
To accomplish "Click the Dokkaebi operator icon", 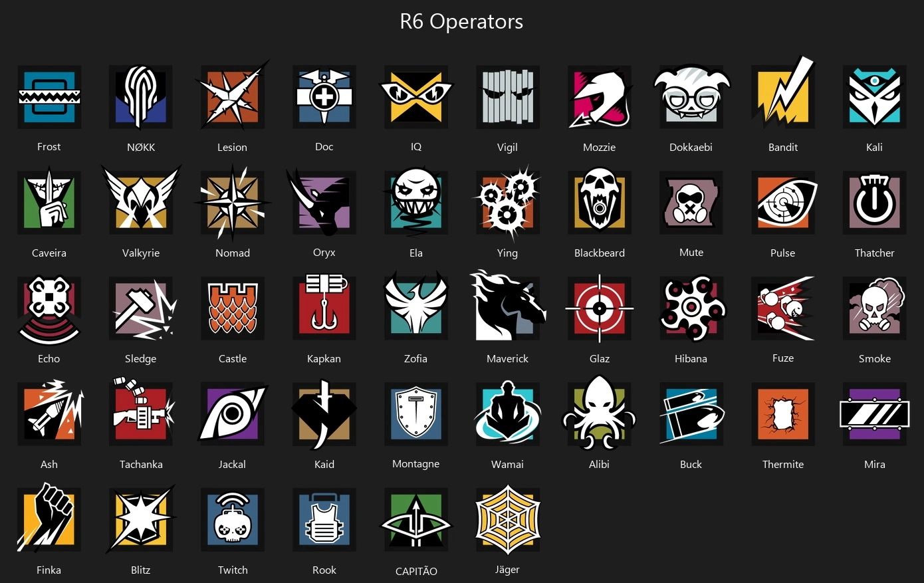I will click(691, 97).
